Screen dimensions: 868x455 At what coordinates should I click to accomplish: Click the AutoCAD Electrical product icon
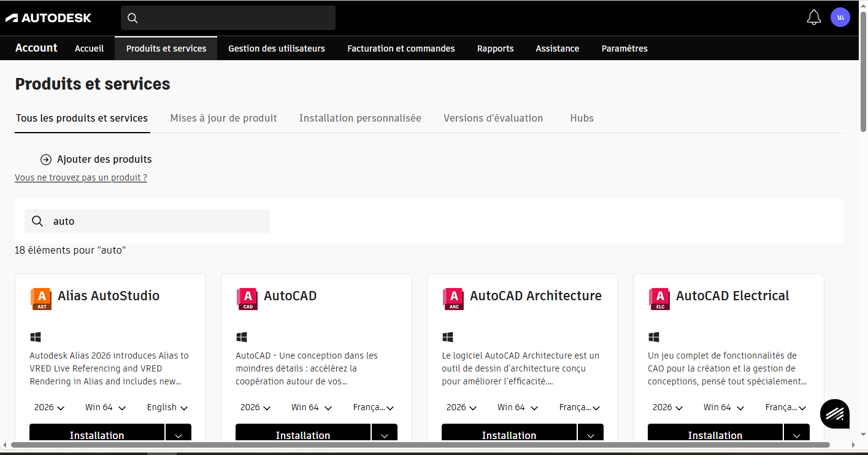tap(659, 298)
